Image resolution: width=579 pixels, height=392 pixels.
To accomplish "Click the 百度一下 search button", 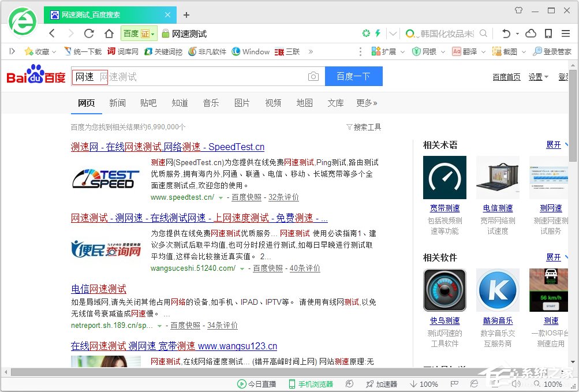I will [x=353, y=76].
